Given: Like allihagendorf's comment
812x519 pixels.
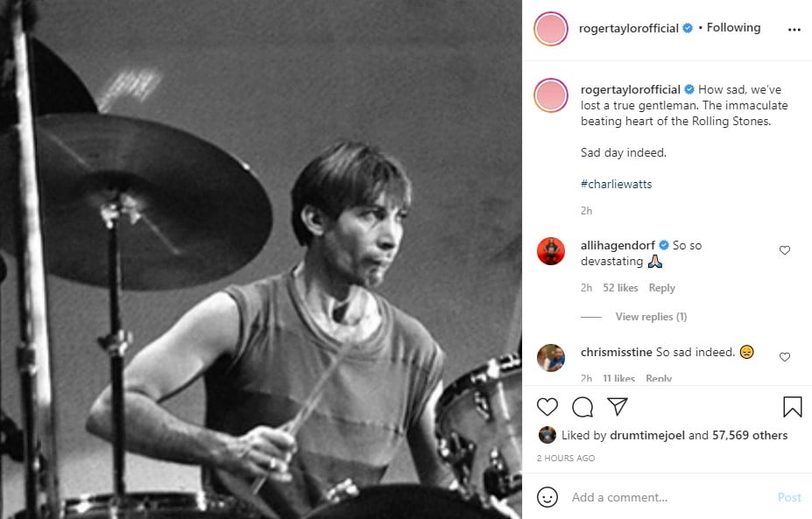Looking at the screenshot, I should [x=785, y=250].
